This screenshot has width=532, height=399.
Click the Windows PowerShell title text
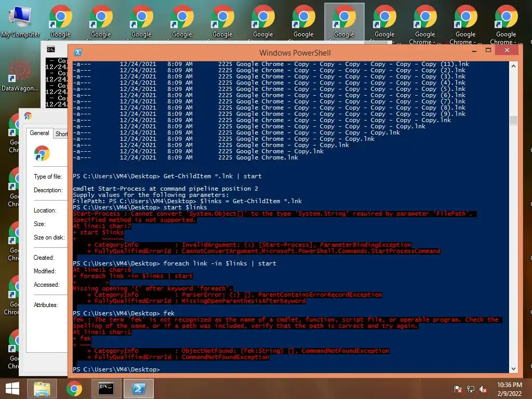click(x=295, y=53)
